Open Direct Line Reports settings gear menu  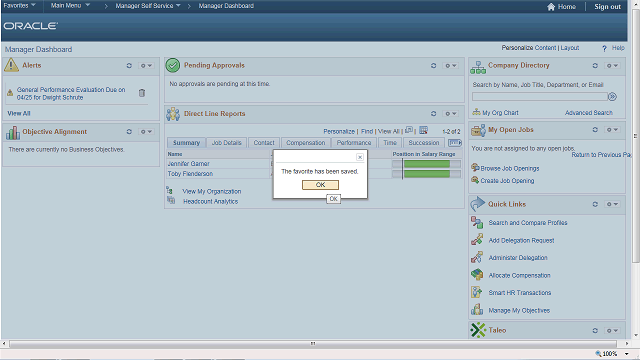click(451, 113)
